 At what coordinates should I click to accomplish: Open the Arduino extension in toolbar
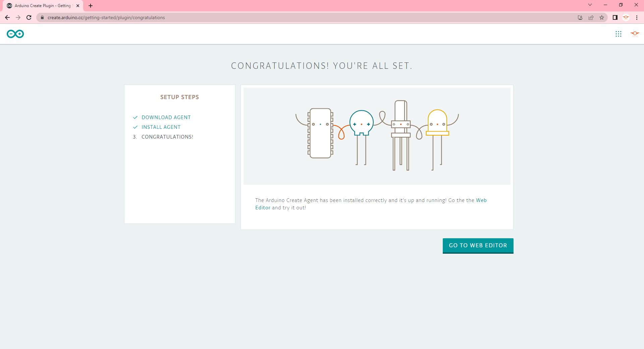pos(626,17)
